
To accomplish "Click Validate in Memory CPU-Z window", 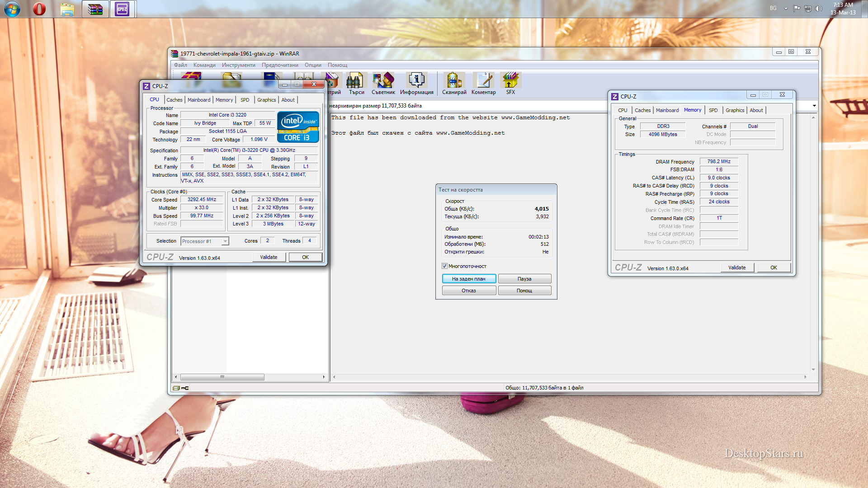I will point(737,267).
